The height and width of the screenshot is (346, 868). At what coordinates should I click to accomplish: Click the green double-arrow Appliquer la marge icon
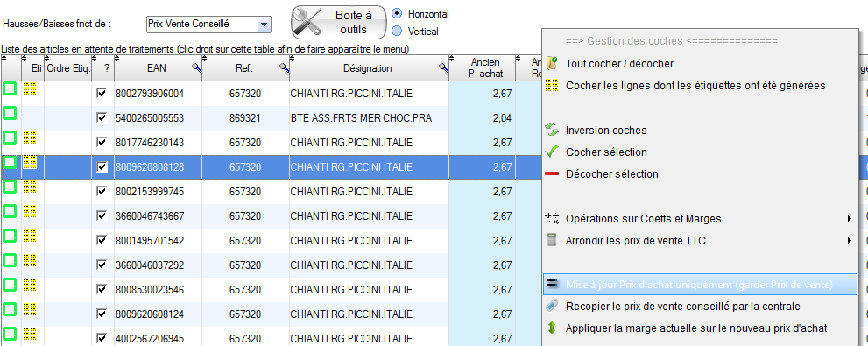tap(552, 328)
